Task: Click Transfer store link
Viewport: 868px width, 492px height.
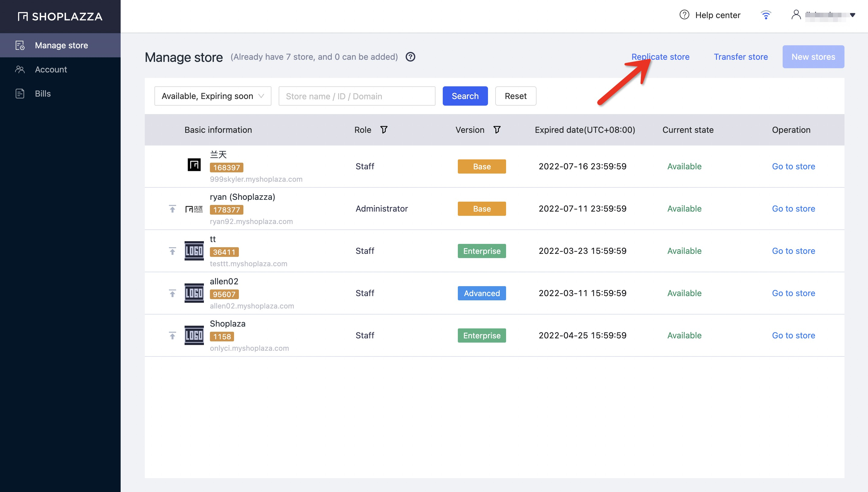Action: click(x=741, y=57)
